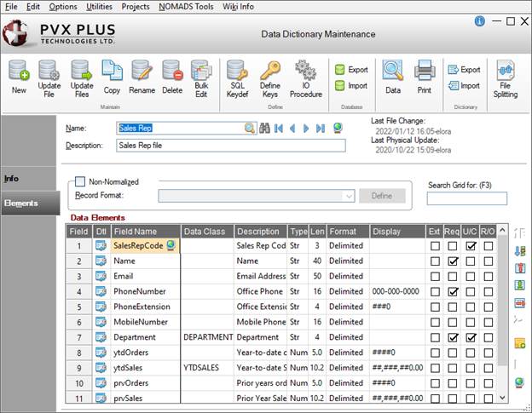Click the Update File toolbar icon
Screen dimensions: 532x413
tap(49, 76)
